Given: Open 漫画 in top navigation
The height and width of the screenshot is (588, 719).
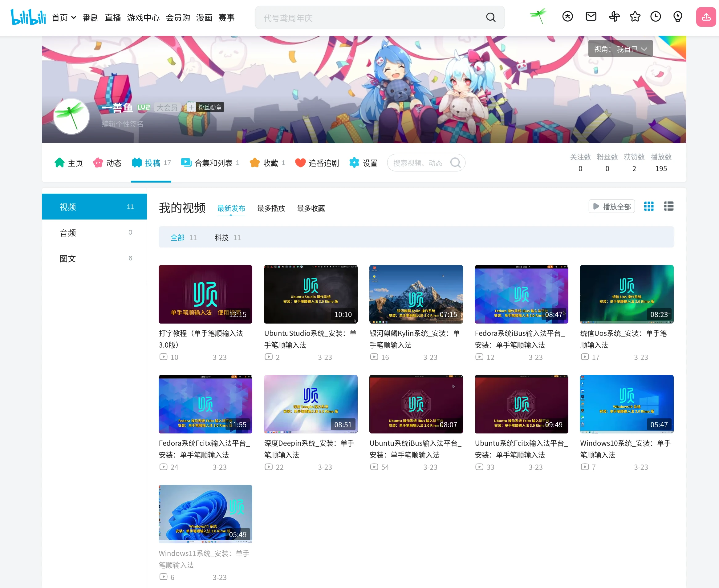Looking at the screenshot, I should coord(204,18).
